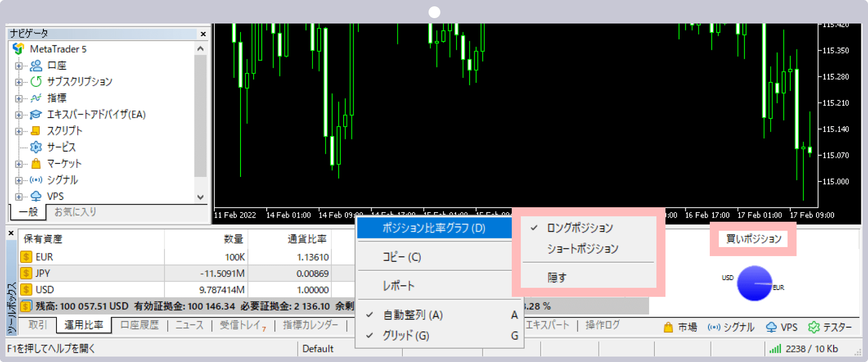The image size is (868, 362).
Task: Click the エキスパートアドバイザ(EA) graduation cap icon
Action: pos(36,114)
